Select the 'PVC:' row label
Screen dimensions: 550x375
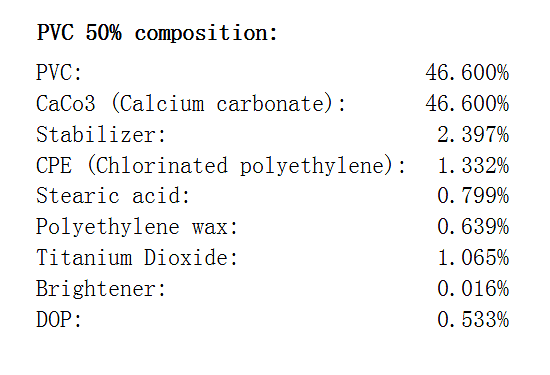coord(59,73)
